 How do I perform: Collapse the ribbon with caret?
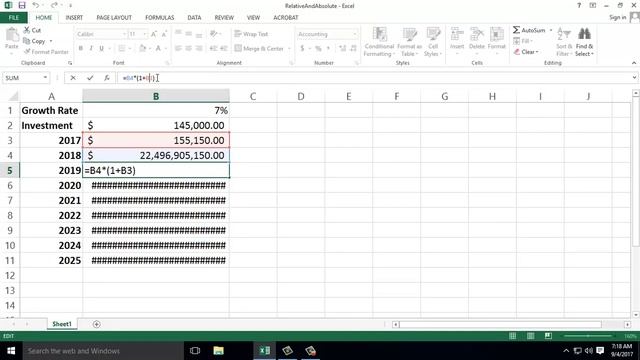click(634, 63)
